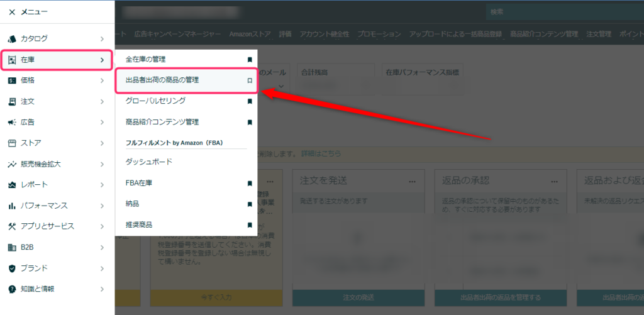Open 注文管理 in the top bar

[x=599, y=34]
